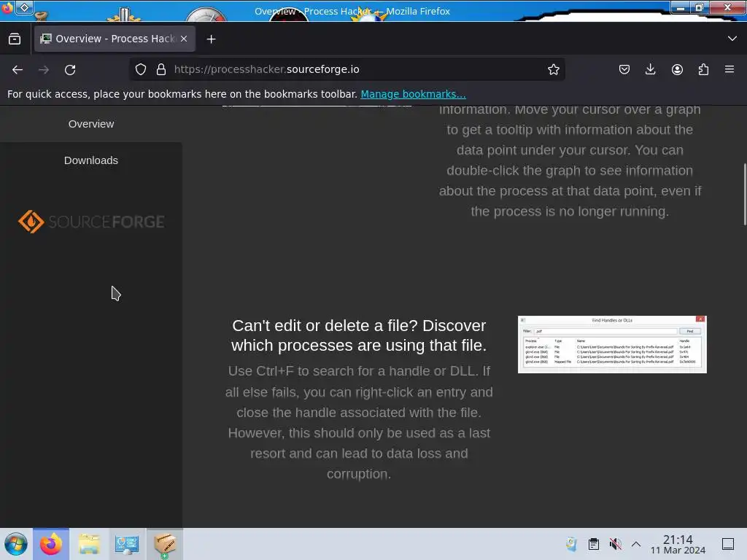
Task: Open the Firefox application menu
Action: pos(729,69)
